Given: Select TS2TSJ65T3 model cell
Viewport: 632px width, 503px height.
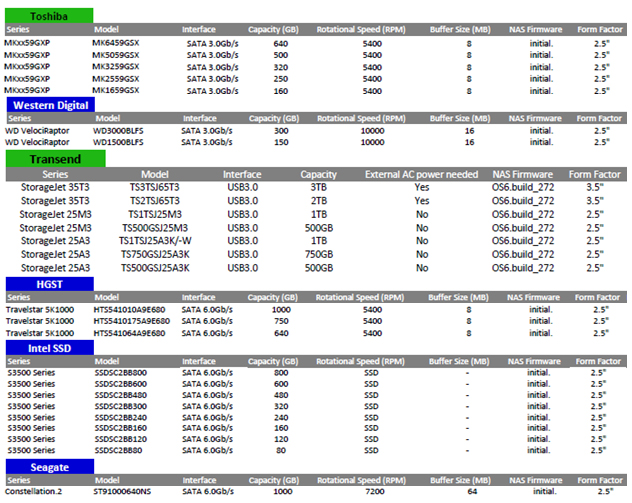Looking at the screenshot, I should pos(155,201).
